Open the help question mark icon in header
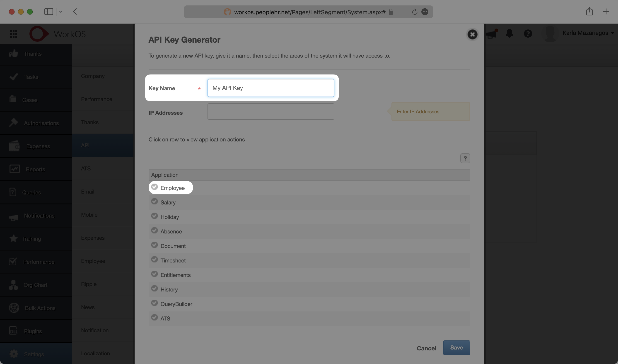The width and height of the screenshot is (618, 364). pos(528,34)
